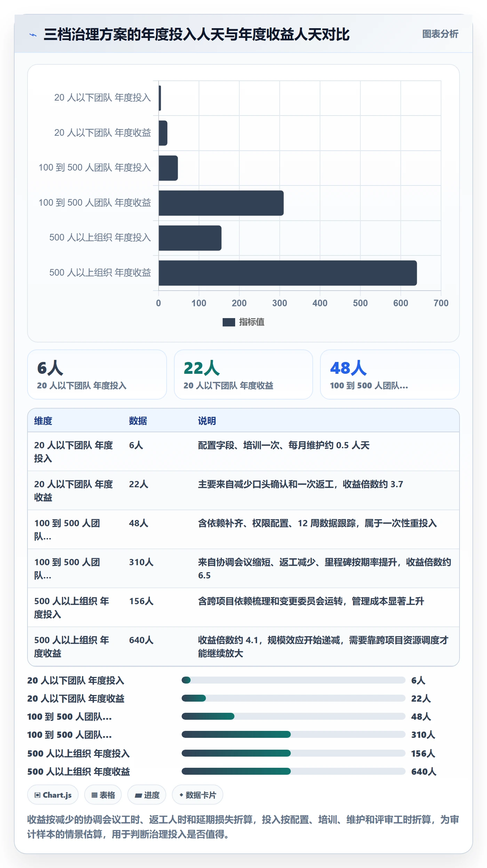The width and height of the screenshot is (487, 868).
Task: Click the x-axis tick label "700"
Action: [x=441, y=303]
